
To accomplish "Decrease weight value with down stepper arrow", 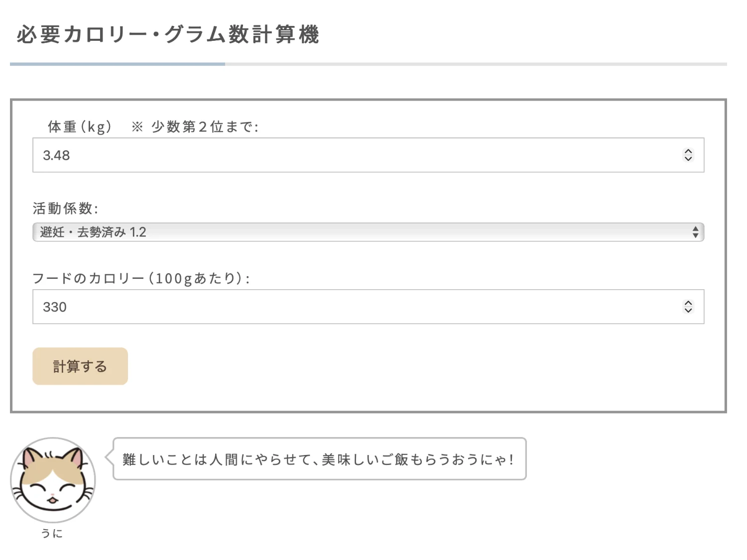I will 688,159.
